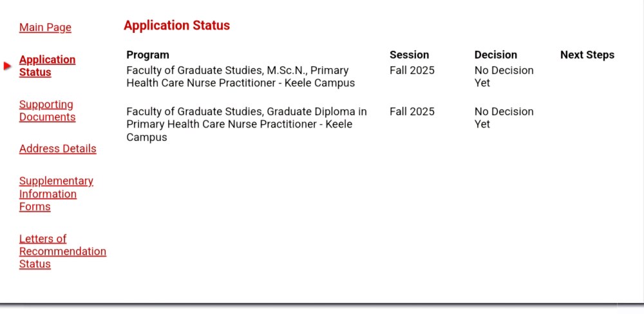View Address Details
The width and height of the screenshot is (644, 314).
tap(57, 149)
